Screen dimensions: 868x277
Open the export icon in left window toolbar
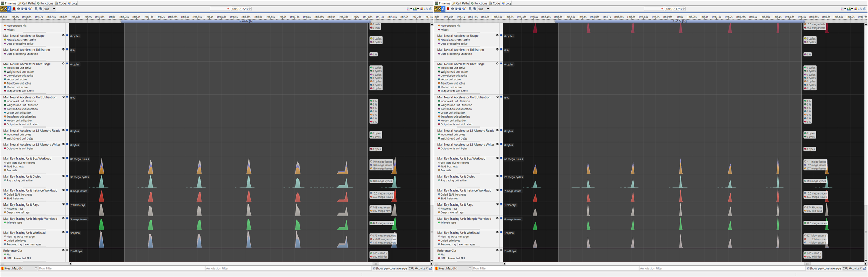point(426,9)
